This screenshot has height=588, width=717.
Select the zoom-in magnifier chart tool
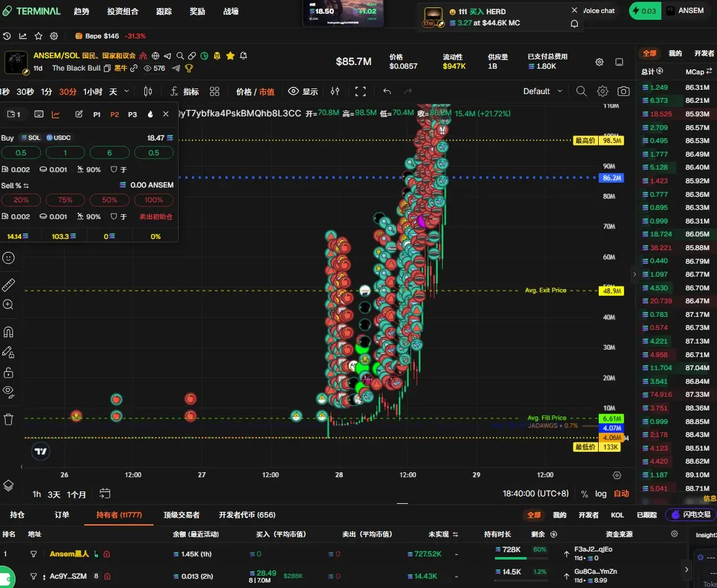pos(8,305)
